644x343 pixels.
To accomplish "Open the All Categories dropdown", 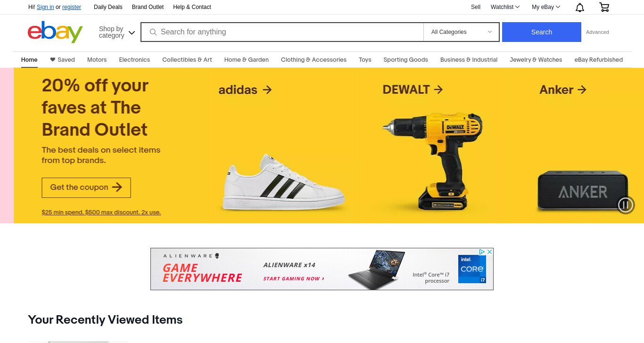I will pos(461,32).
